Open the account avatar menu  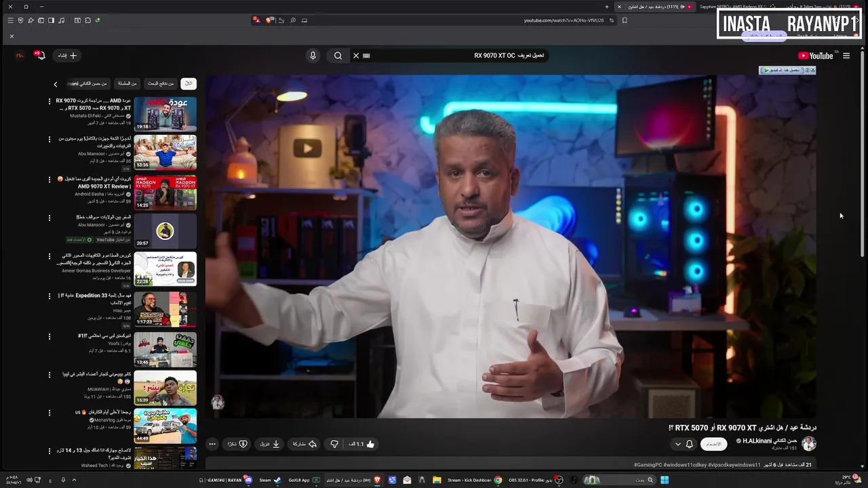pyautogui.click(x=20, y=56)
